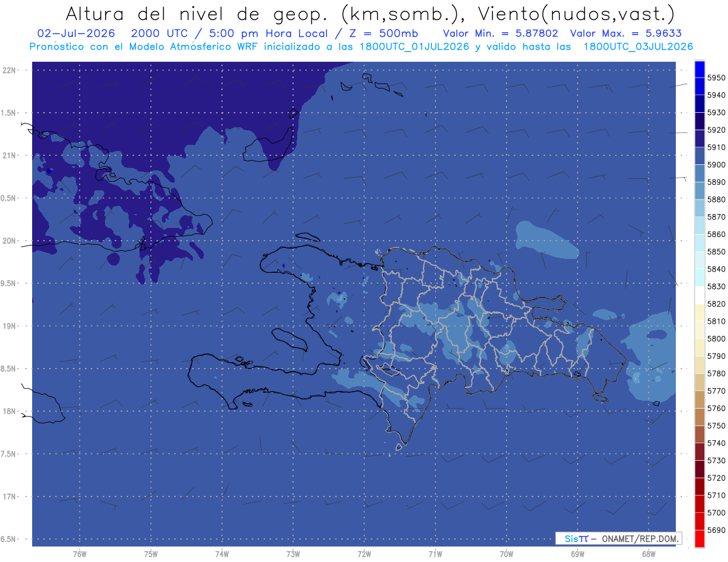Click the '17N' latitude axis label
Viewport: 728px width, 562px height.
pyautogui.click(x=9, y=497)
